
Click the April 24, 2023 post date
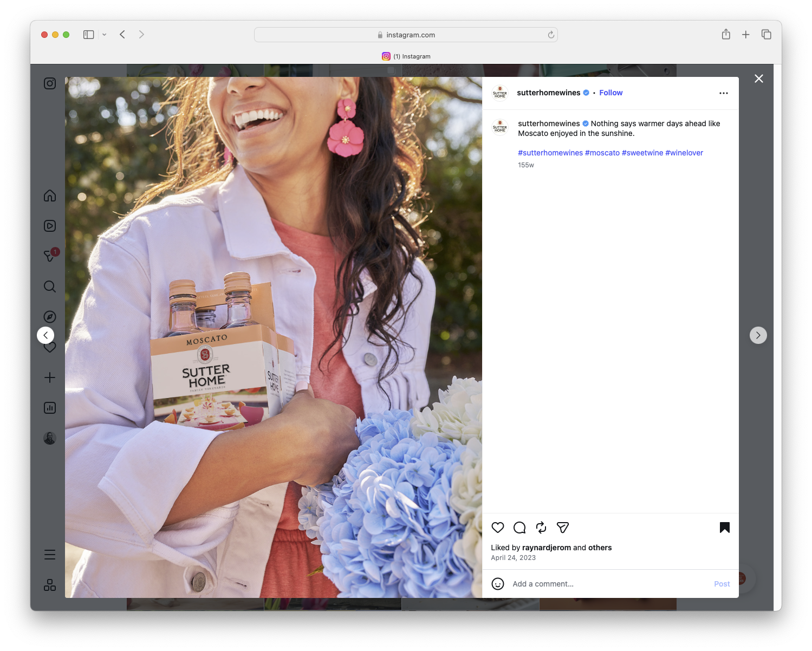(x=514, y=558)
